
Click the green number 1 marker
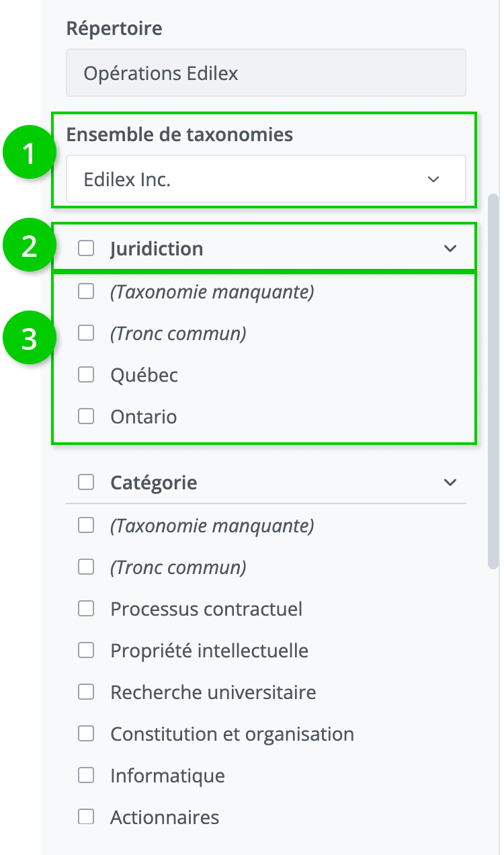click(x=28, y=154)
